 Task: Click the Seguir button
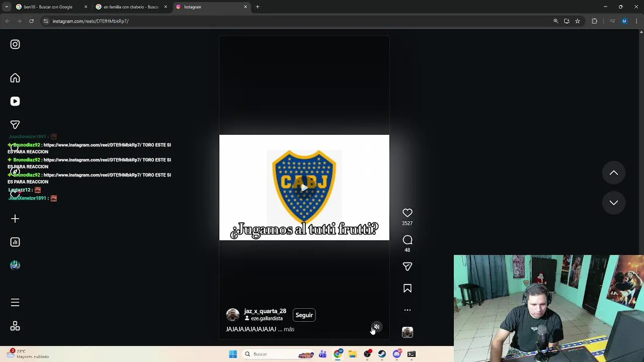tap(304, 315)
